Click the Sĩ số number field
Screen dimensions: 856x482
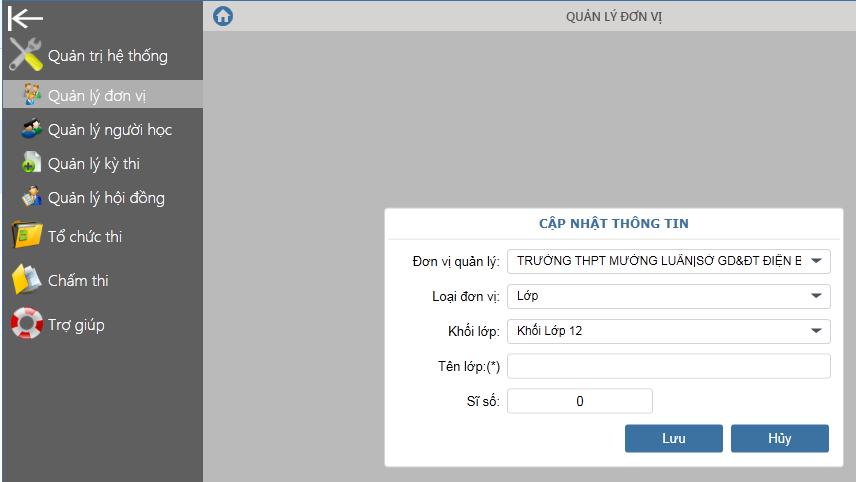tap(580, 401)
